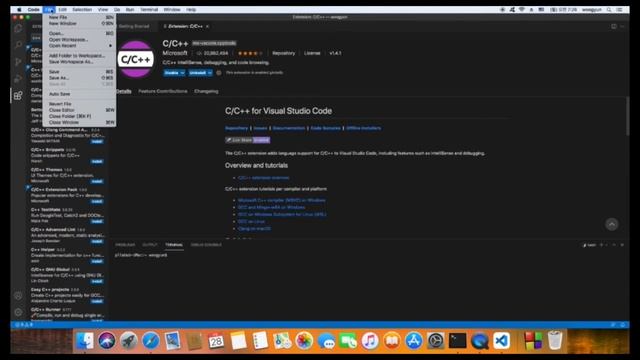Open the GCC on Linux tutorial link

251,222
